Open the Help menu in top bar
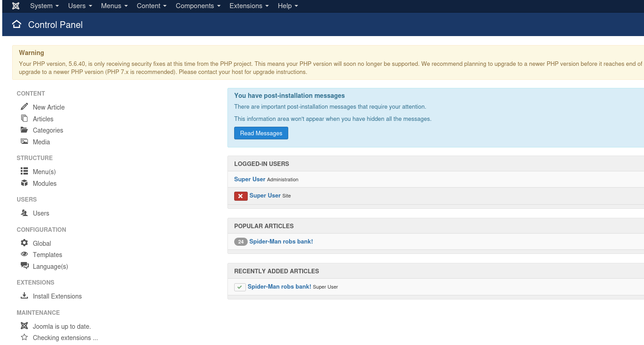This screenshot has width=644, height=345. point(288,6)
